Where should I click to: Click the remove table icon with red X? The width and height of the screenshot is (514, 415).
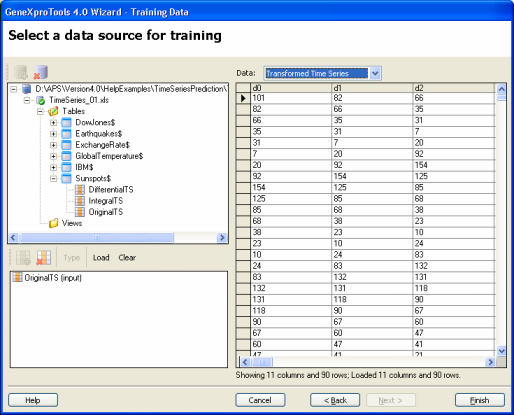[44, 258]
